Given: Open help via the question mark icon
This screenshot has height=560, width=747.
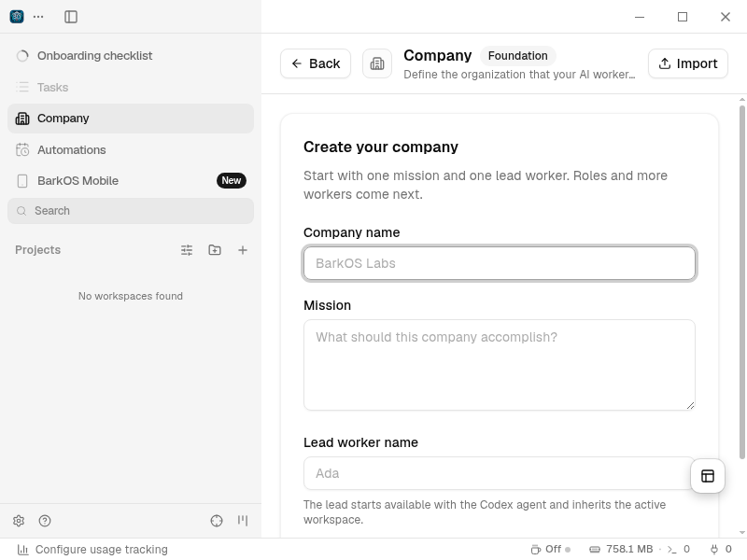Looking at the screenshot, I should tap(45, 521).
